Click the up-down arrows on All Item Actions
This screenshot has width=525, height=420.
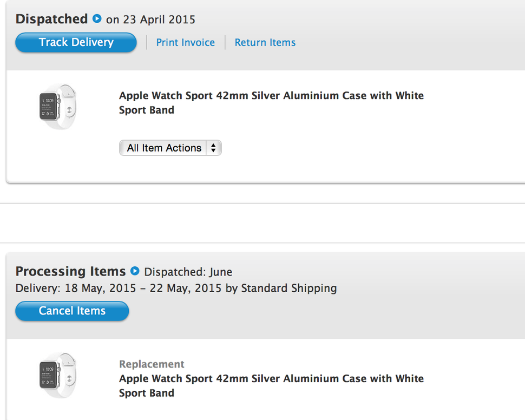tap(214, 148)
